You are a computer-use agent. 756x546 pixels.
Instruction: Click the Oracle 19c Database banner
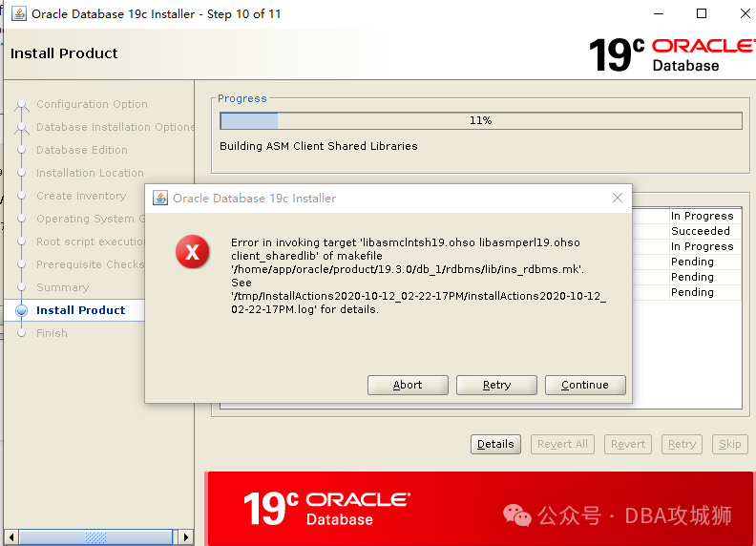tap(480, 509)
